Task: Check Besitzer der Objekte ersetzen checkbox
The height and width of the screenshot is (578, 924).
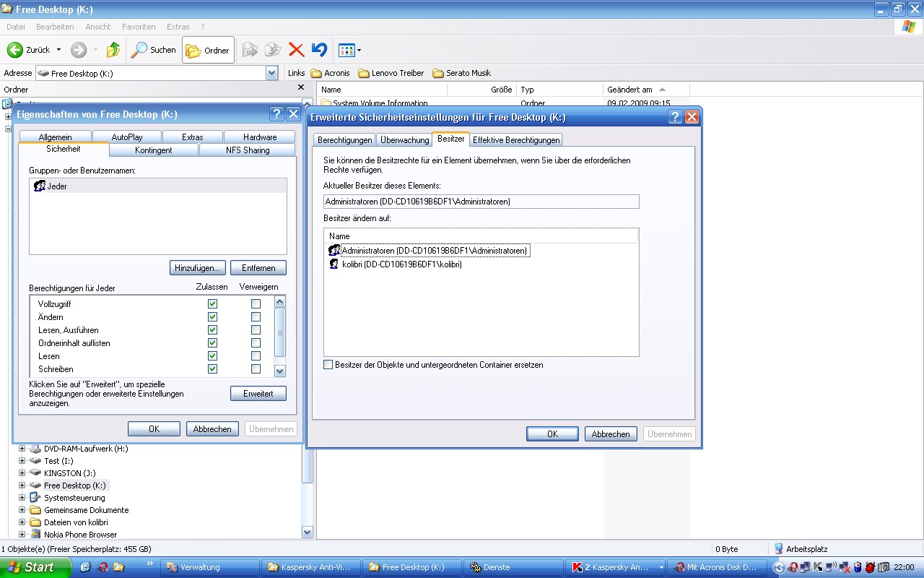Action: (x=328, y=365)
